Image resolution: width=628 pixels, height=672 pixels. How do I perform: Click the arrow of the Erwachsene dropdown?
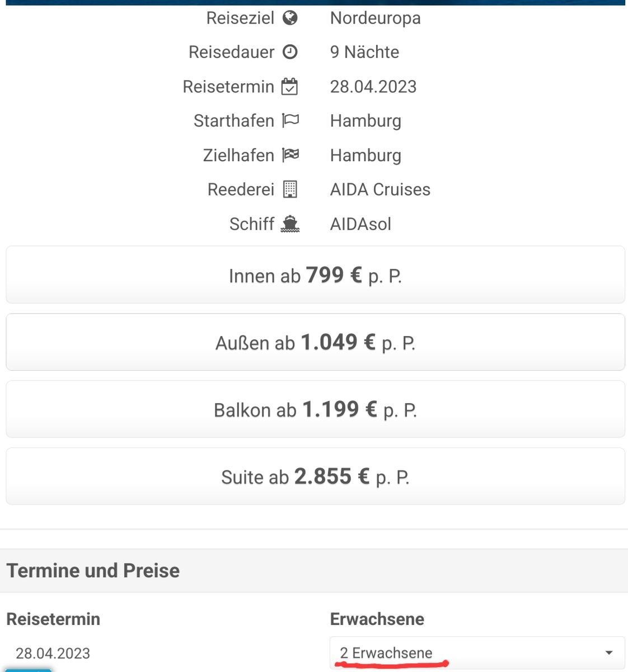(x=609, y=653)
